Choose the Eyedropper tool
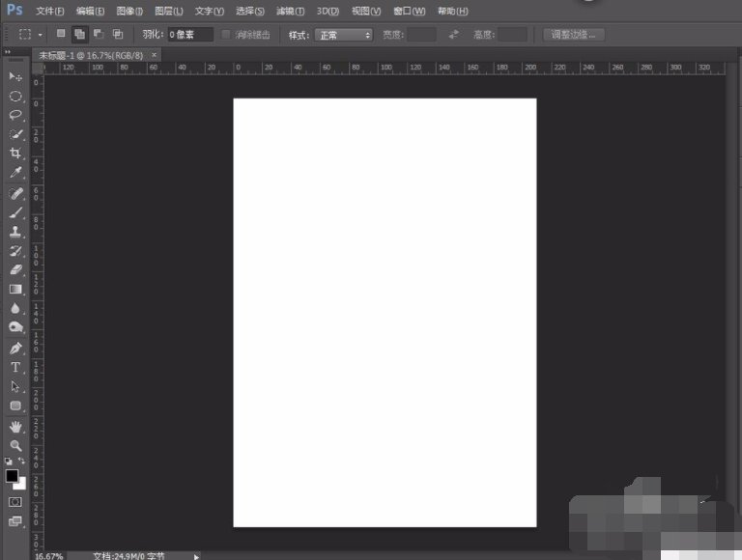The image size is (742, 560). (x=15, y=174)
